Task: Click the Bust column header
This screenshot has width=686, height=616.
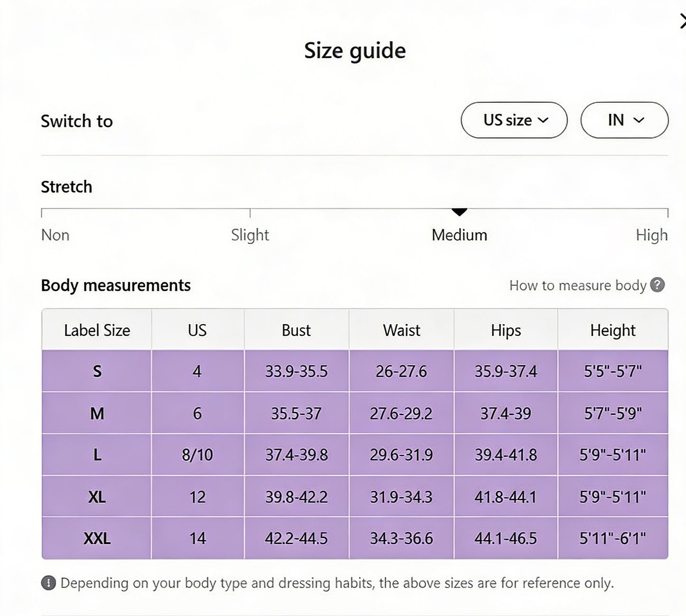Action: [x=296, y=330]
